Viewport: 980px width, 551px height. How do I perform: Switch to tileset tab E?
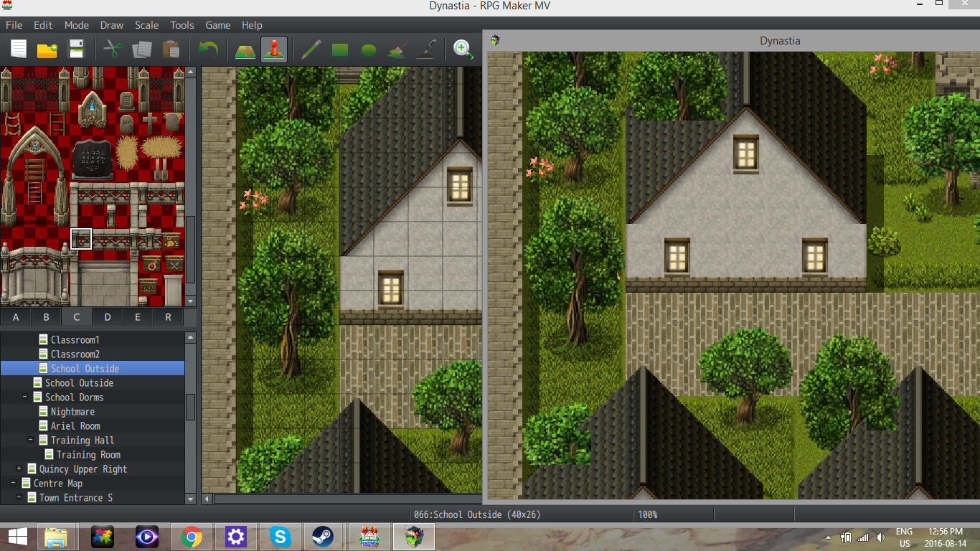click(138, 317)
